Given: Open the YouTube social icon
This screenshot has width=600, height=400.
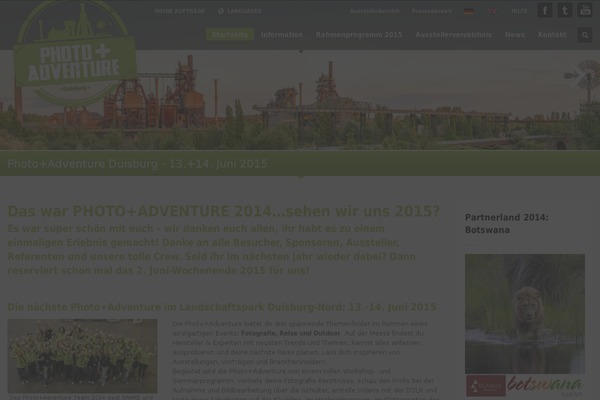Looking at the screenshot, I should click(585, 10).
